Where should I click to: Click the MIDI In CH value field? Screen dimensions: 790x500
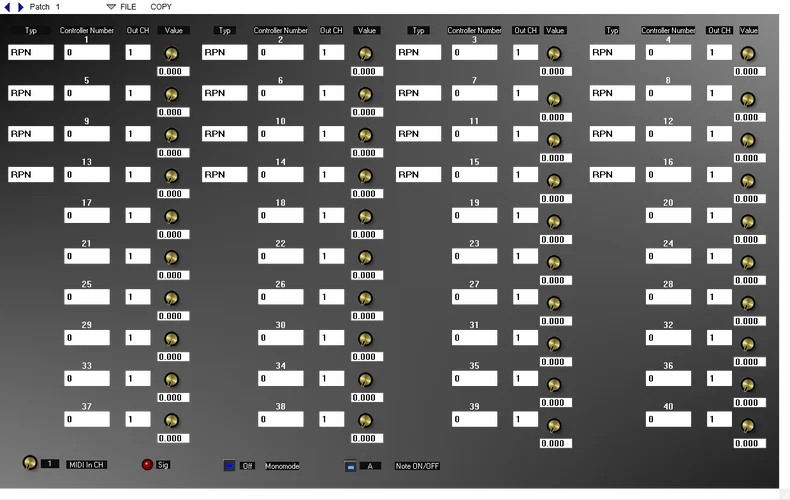[x=50, y=464]
